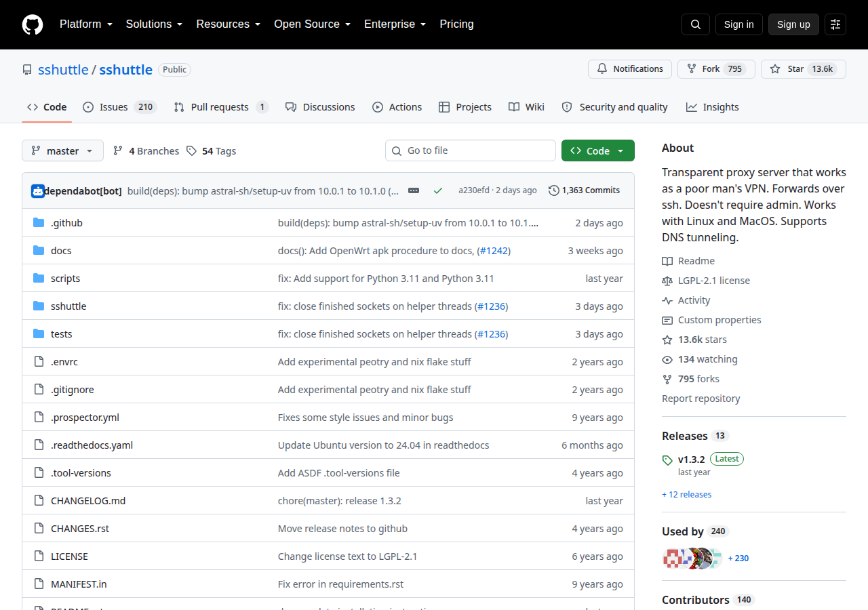
Task: Open the Insights tab
Action: pyautogui.click(x=712, y=107)
